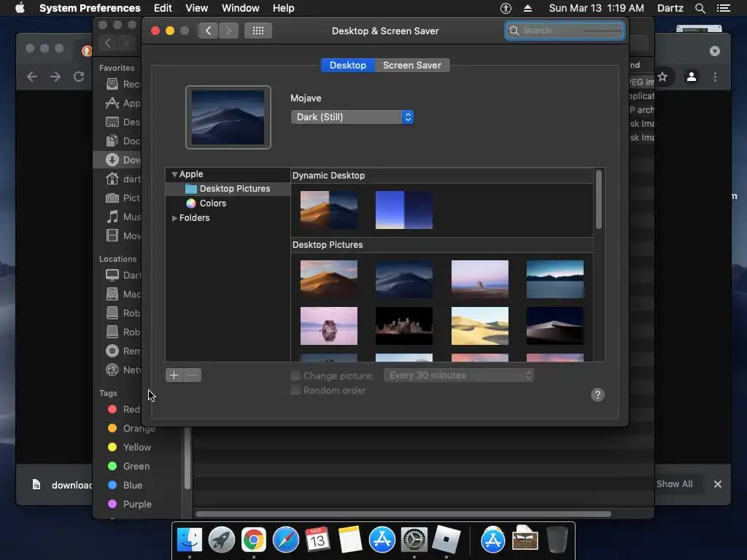Image resolution: width=747 pixels, height=560 pixels.
Task: Open Spotlight search in the menu bar
Action: point(700,8)
